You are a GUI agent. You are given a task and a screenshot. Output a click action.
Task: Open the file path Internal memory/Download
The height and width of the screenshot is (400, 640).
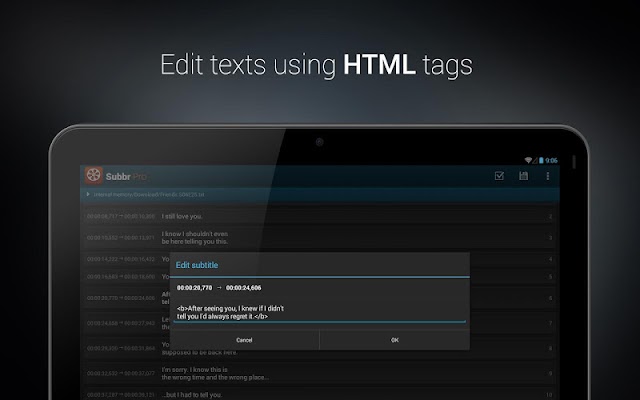tap(149, 195)
